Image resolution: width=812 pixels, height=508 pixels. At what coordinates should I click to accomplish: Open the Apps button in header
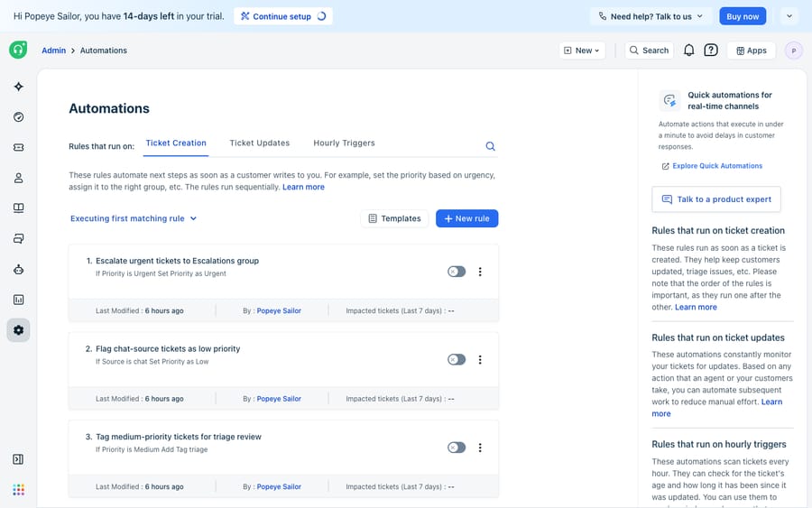[x=752, y=51]
